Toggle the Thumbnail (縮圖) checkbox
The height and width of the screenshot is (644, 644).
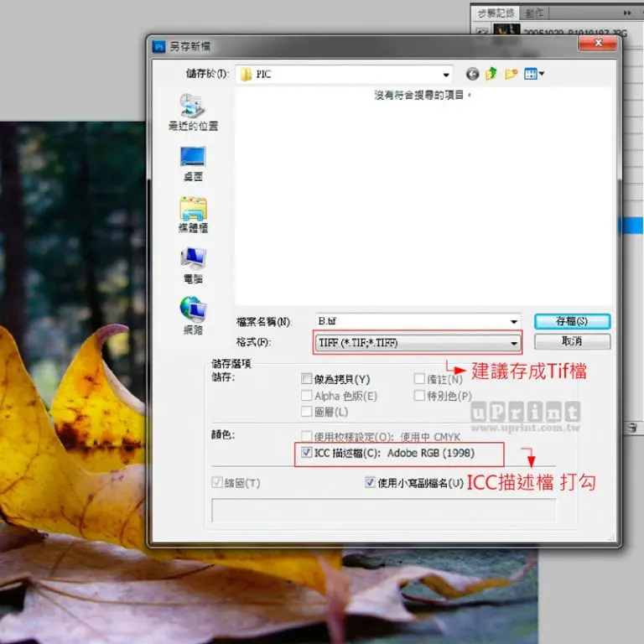[217, 483]
